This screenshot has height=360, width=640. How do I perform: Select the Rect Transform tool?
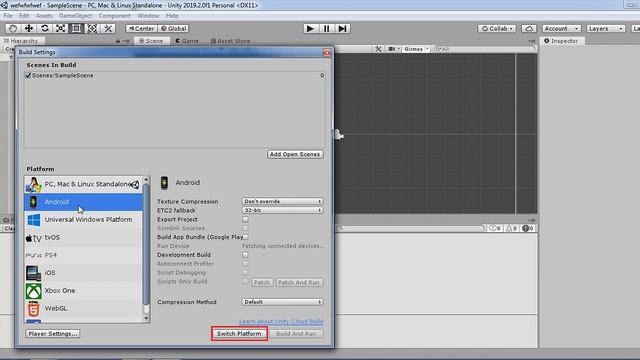pyautogui.click(x=76, y=28)
